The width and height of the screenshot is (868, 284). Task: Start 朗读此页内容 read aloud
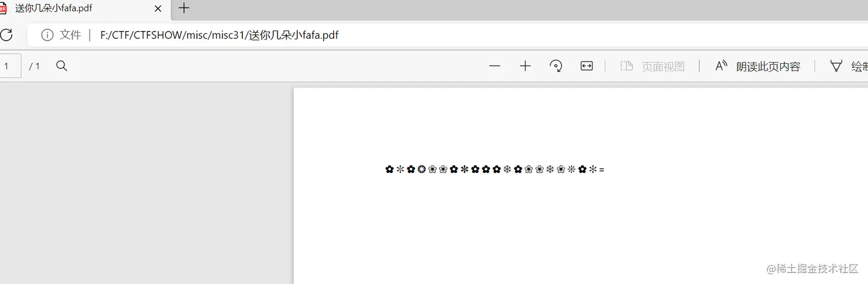click(x=757, y=67)
